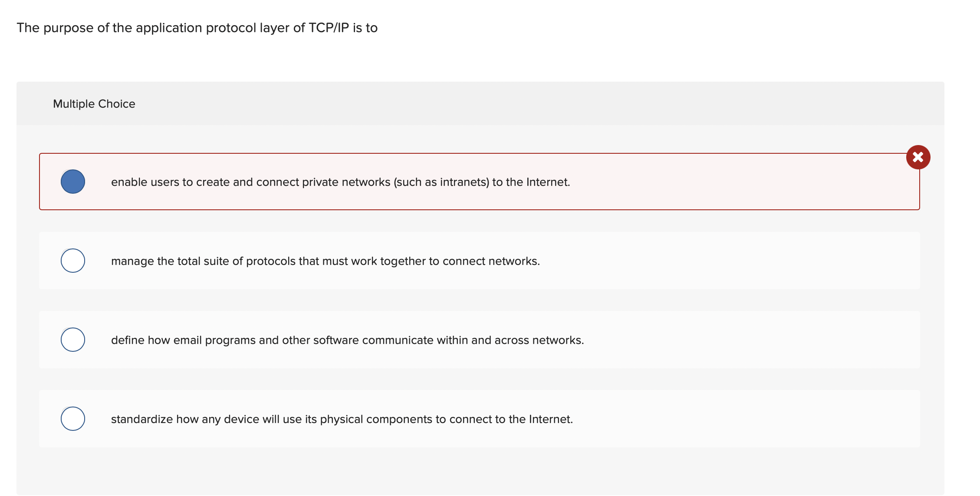Click the answer about managing the protocol suite
Viewport: 980px width, 496px height.
coord(326,261)
